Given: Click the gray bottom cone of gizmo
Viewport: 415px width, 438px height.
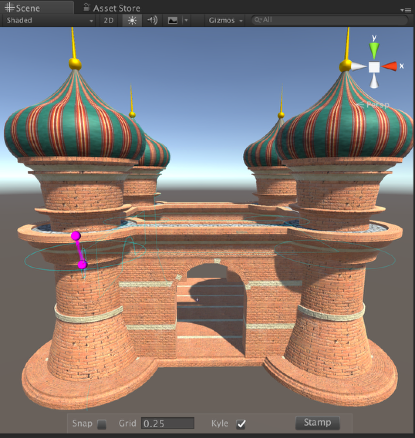Looking at the screenshot, I should coord(374,81).
